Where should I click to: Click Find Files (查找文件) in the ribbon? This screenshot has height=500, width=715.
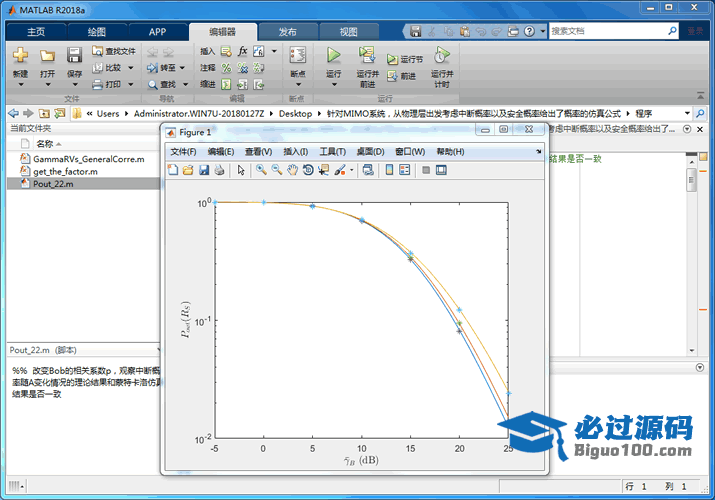point(114,51)
